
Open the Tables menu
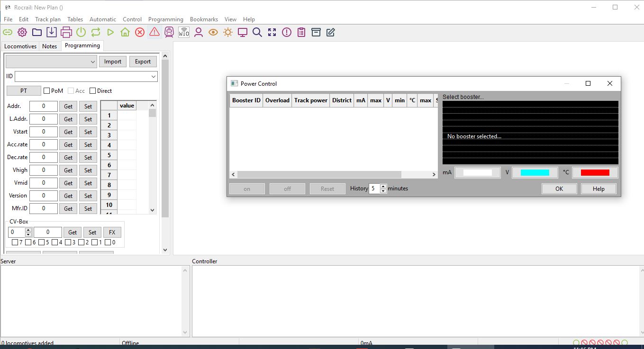pyautogui.click(x=75, y=19)
